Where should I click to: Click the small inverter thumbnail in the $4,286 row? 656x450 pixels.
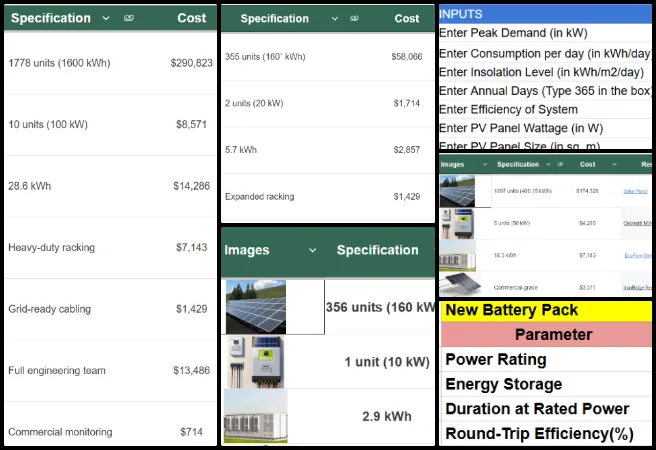click(x=457, y=223)
